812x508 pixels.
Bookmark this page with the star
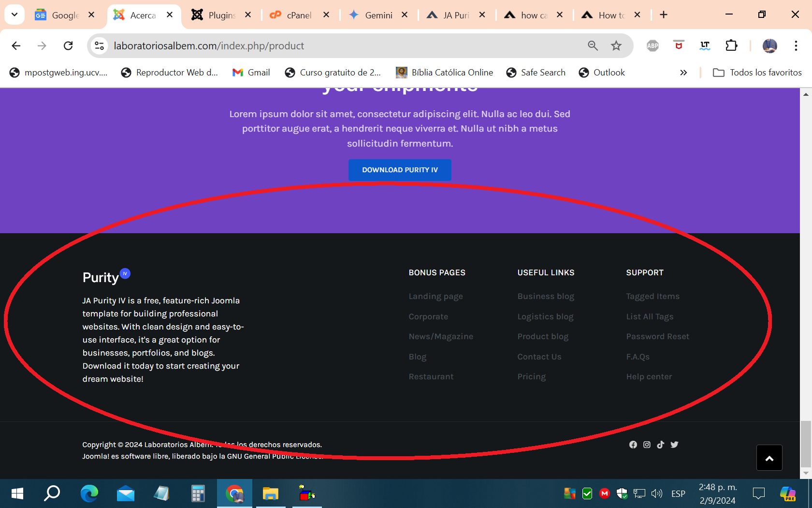[616, 45]
